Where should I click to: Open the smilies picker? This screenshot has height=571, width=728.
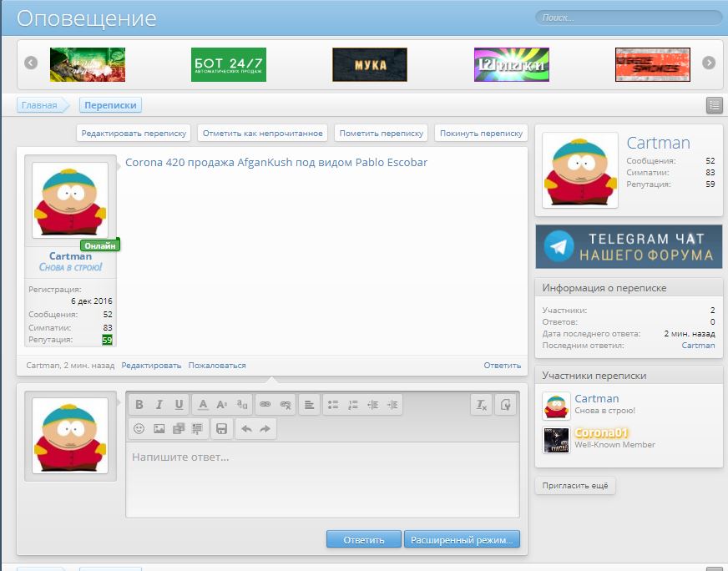[139, 428]
